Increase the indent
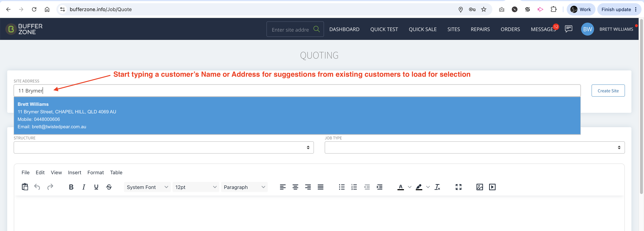Image resolution: width=644 pixels, height=231 pixels. point(379,187)
